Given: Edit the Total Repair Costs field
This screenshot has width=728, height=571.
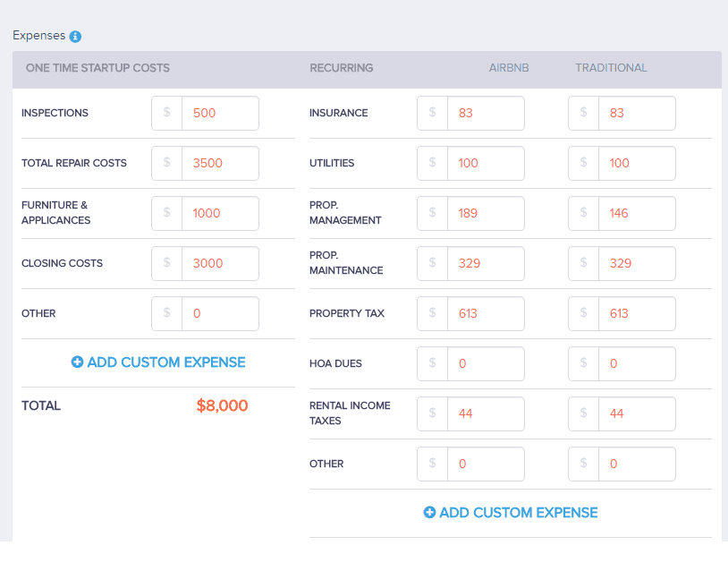Looking at the screenshot, I should point(219,164).
